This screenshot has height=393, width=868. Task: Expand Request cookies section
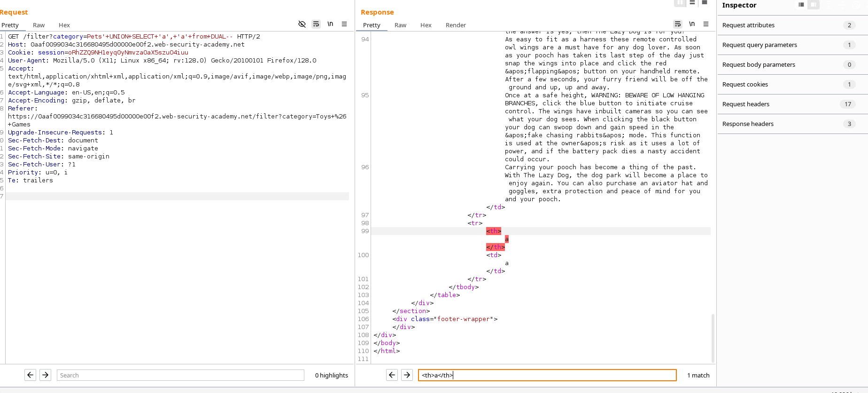click(792, 85)
